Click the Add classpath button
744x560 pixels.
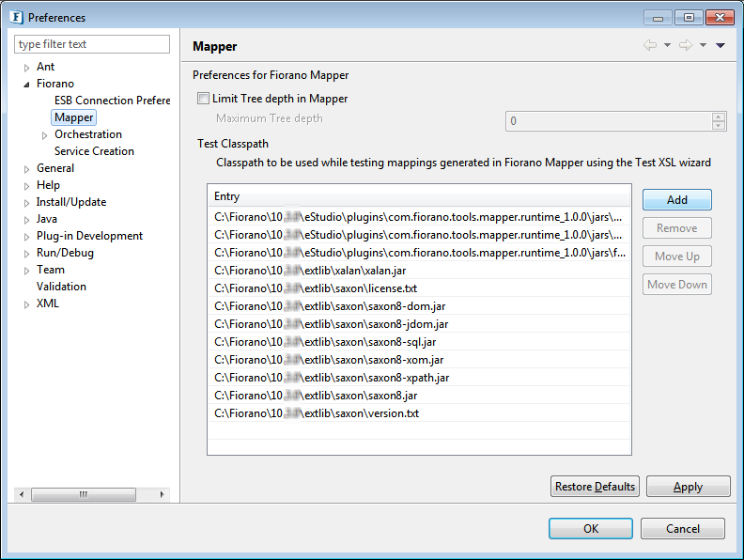click(676, 200)
